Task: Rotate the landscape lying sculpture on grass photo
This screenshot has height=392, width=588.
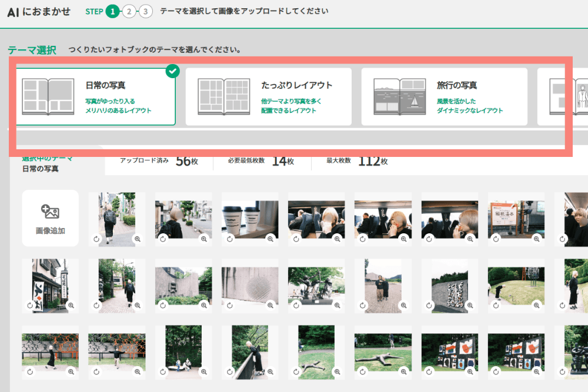Action: (363, 372)
